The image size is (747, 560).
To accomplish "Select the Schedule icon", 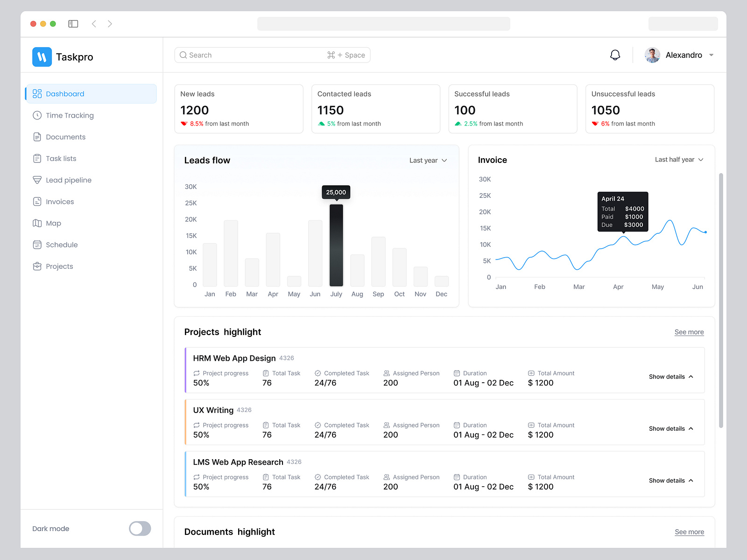I will pyautogui.click(x=37, y=245).
